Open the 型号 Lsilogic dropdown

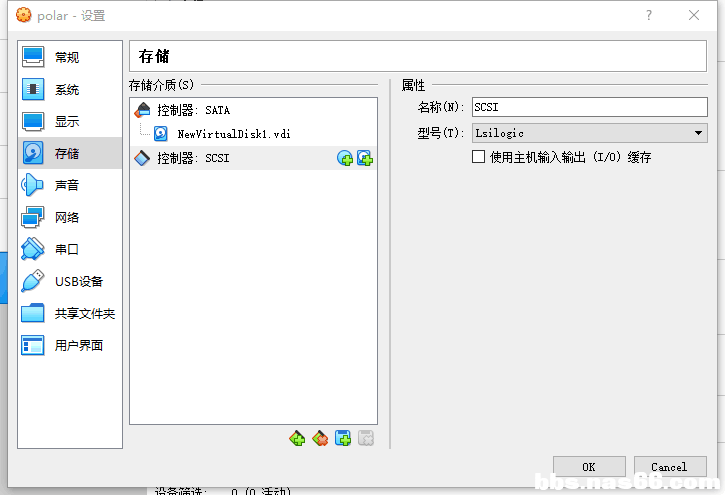[590, 133]
